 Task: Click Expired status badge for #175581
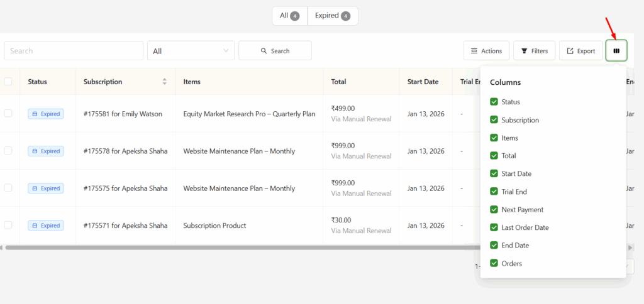[x=46, y=114]
